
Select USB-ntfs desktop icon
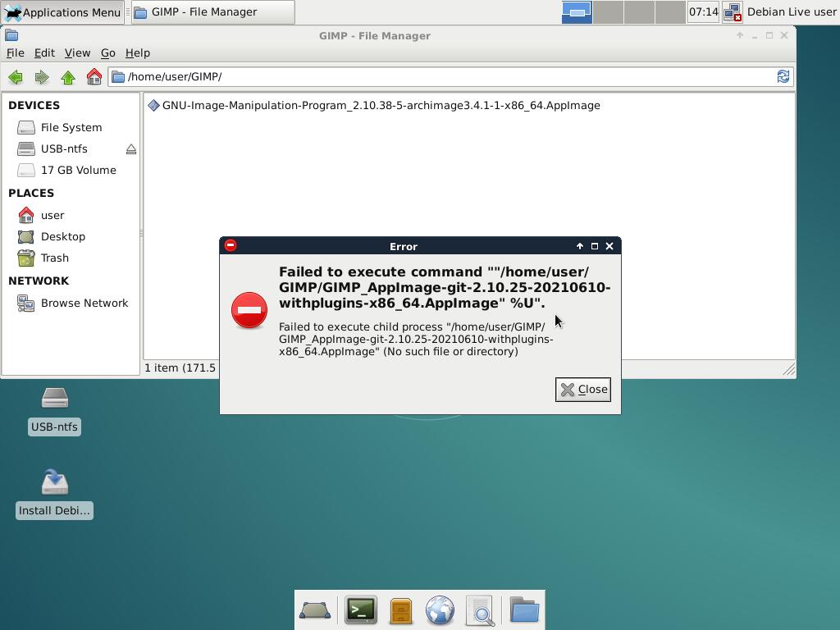(x=54, y=411)
